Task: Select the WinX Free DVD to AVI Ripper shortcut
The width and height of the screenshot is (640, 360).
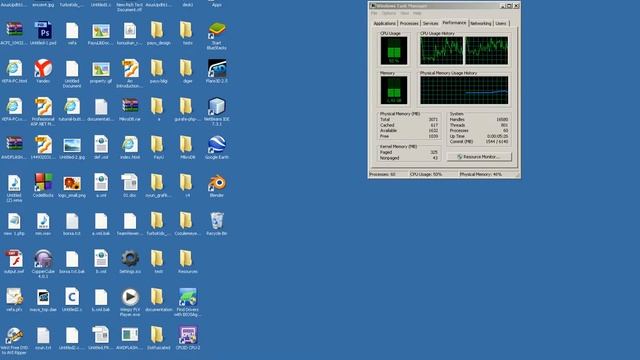Action: click(14, 340)
